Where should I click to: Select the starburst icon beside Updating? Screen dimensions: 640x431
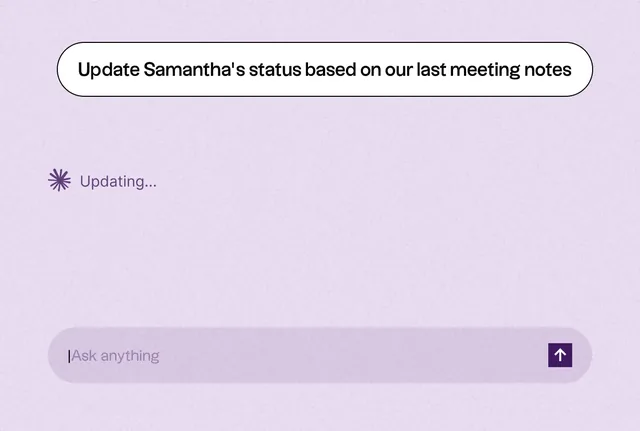pyautogui.click(x=59, y=180)
